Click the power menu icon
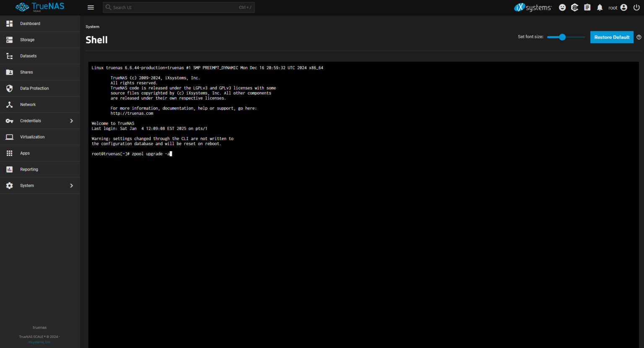 636,7
